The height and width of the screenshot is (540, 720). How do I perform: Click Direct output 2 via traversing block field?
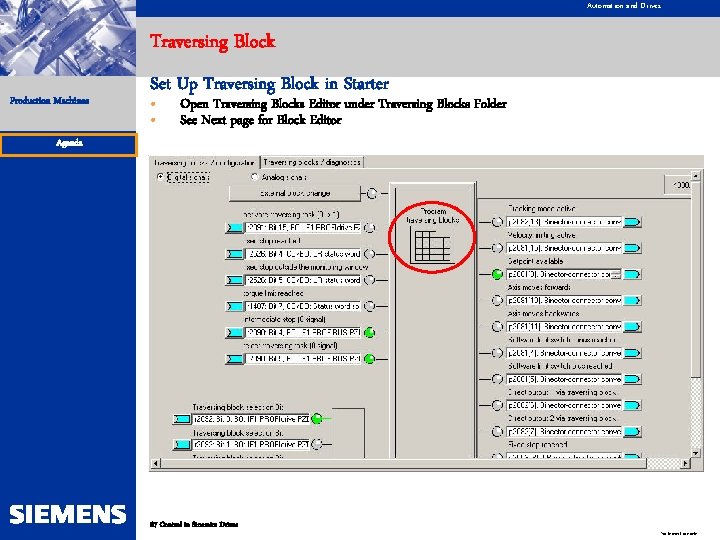point(564,432)
